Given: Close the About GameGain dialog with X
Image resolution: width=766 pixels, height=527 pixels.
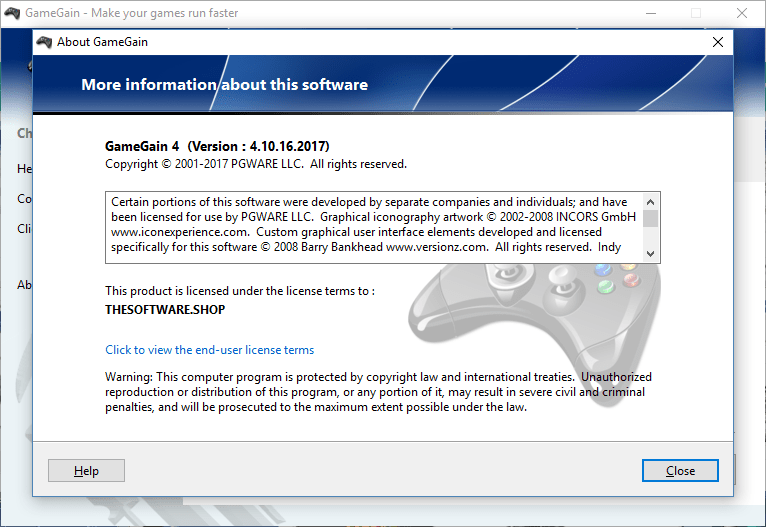Looking at the screenshot, I should pyautogui.click(x=717, y=42).
